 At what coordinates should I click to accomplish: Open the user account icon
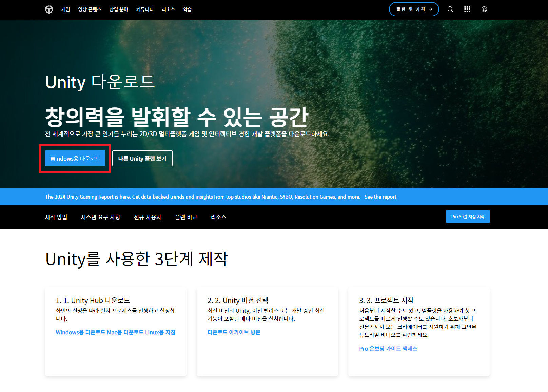(x=484, y=9)
